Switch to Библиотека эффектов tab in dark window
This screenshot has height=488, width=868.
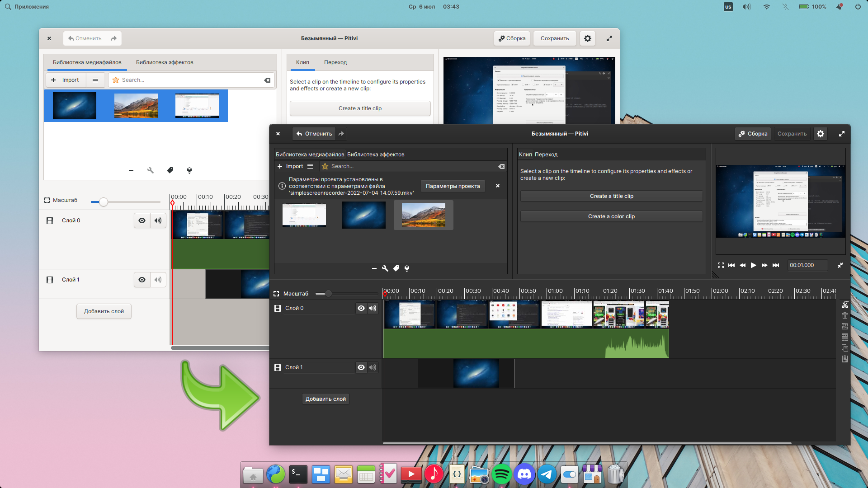[375, 155]
